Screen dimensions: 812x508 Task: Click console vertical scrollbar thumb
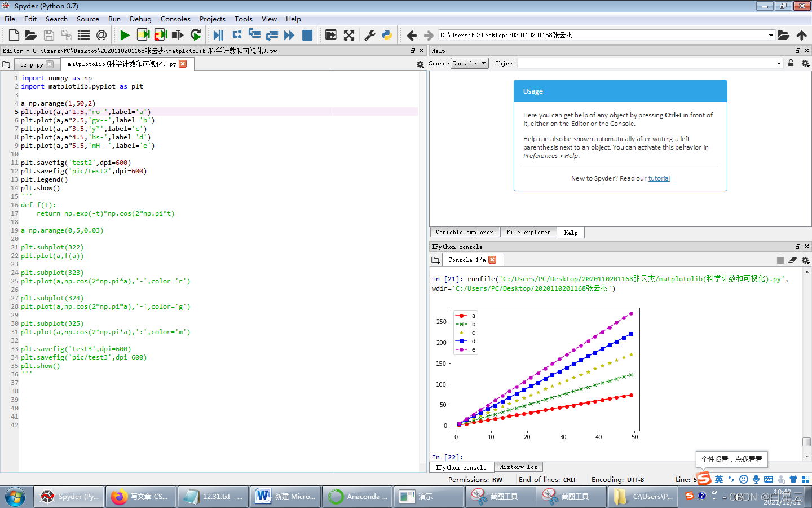[807, 441]
